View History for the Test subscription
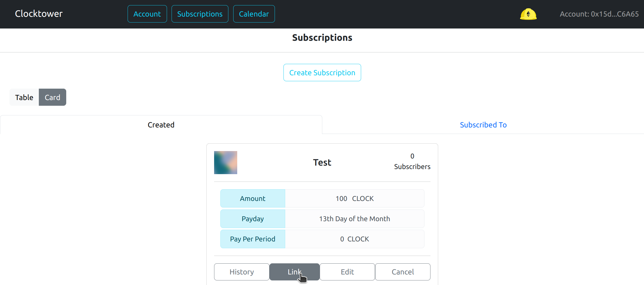 tap(241, 272)
